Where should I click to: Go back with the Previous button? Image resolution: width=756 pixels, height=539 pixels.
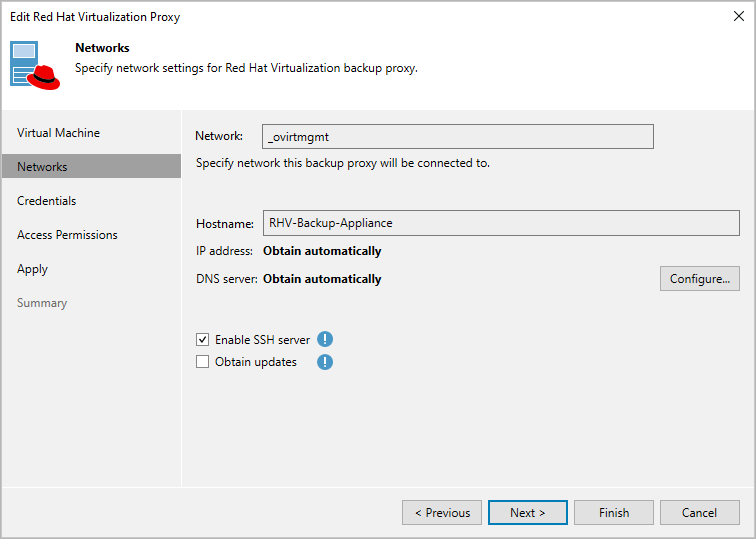pyautogui.click(x=442, y=512)
